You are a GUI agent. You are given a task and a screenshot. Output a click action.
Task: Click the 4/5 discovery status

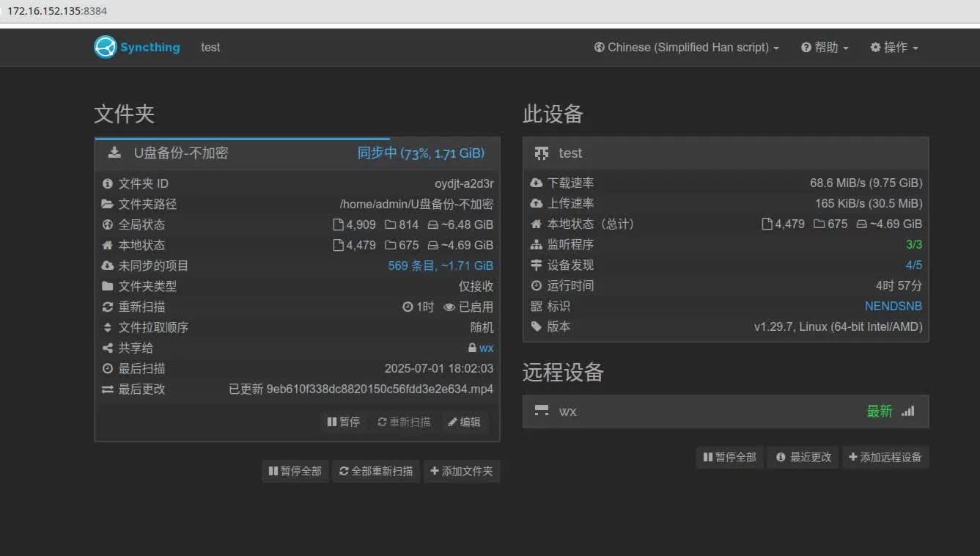click(x=914, y=265)
